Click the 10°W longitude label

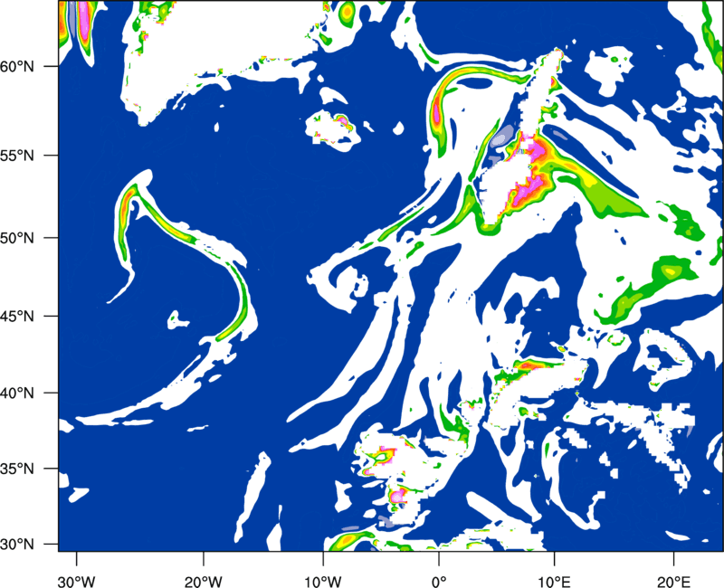click(x=323, y=582)
